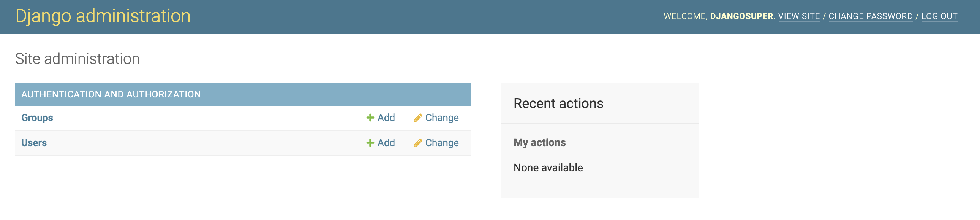
Task: Click the green plus icon for Users
Action: point(370,143)
